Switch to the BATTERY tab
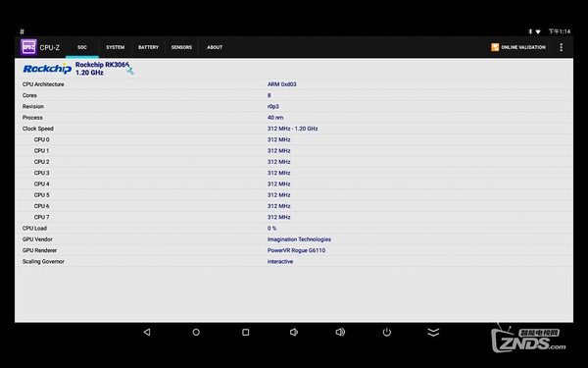This screenshot has height=368, width=588. (148, 47)
